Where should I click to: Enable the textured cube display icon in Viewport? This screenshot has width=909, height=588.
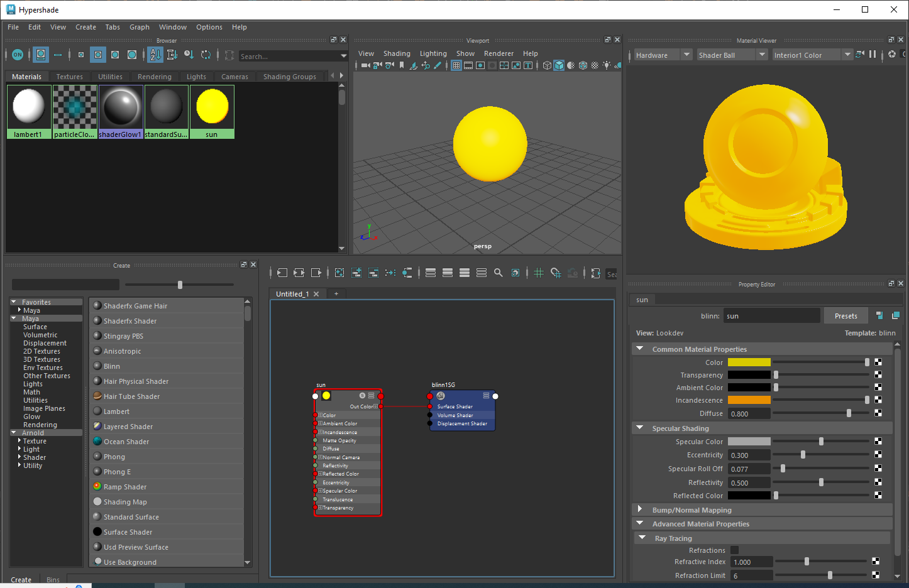[559, 65]
